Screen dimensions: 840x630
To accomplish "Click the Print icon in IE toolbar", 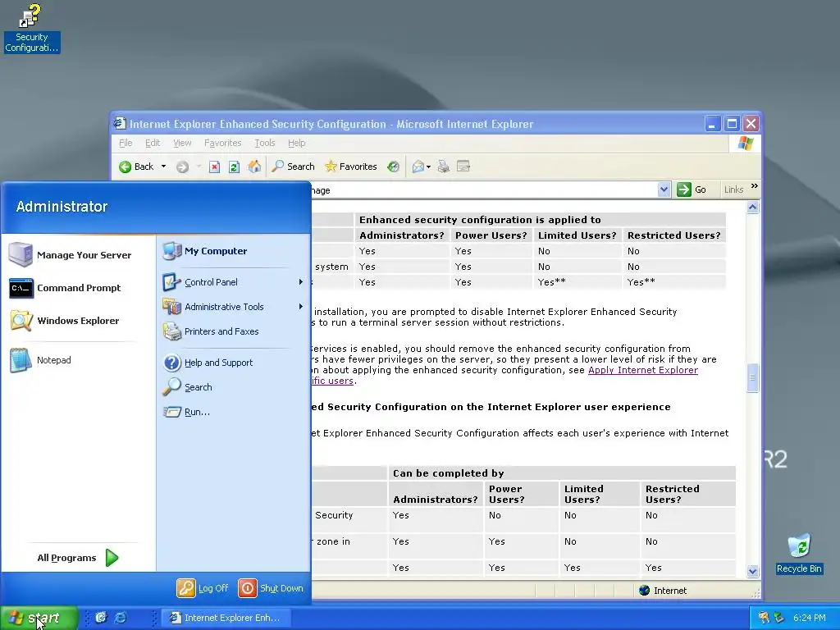I will point(443,167).
